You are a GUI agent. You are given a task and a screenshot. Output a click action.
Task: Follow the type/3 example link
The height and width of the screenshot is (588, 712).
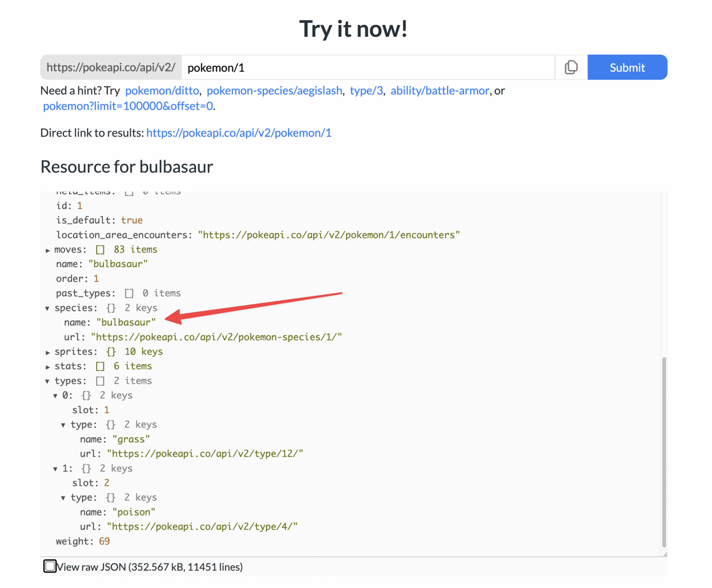[x=366, y=91]
